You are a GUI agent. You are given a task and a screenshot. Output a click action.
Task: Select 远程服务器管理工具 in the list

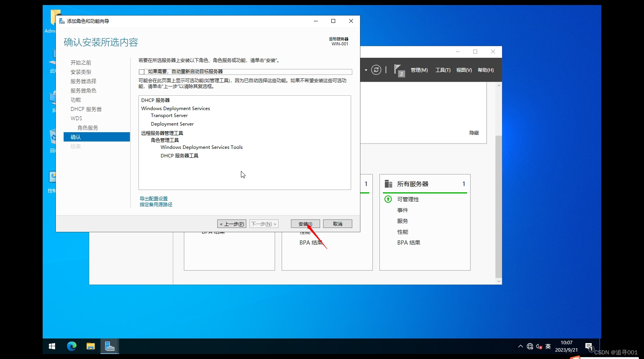(x=162, y=133)
